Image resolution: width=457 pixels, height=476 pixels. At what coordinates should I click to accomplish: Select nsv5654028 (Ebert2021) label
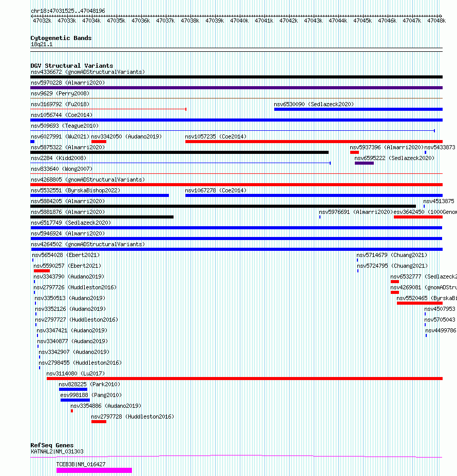[x=66, y=255]
